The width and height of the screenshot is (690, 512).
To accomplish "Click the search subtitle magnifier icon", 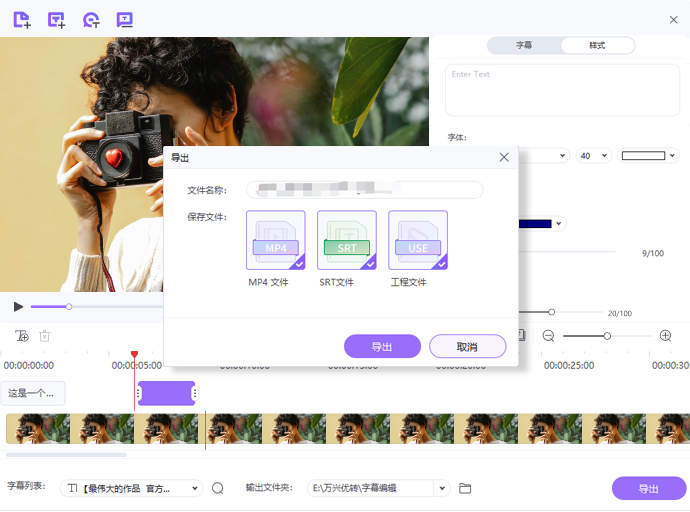I will pos(218,488).
